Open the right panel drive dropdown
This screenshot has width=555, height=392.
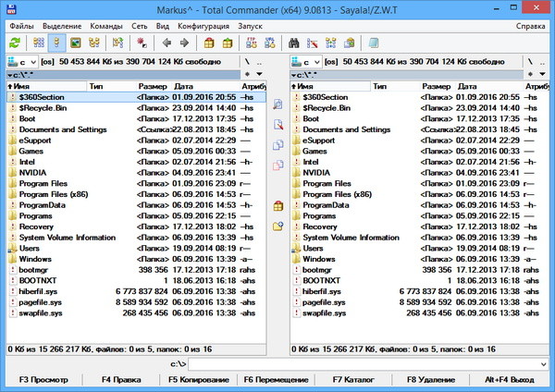(x=306, y=62)
